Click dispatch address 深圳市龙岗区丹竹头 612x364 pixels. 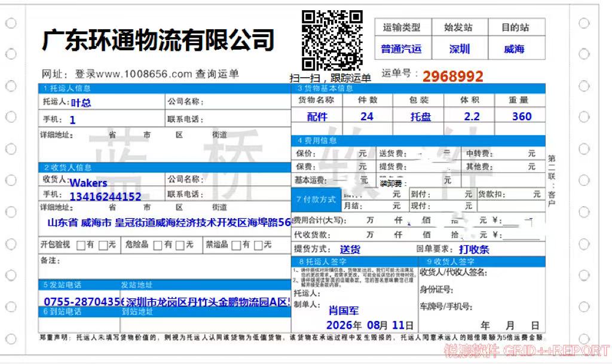[208, 302]
